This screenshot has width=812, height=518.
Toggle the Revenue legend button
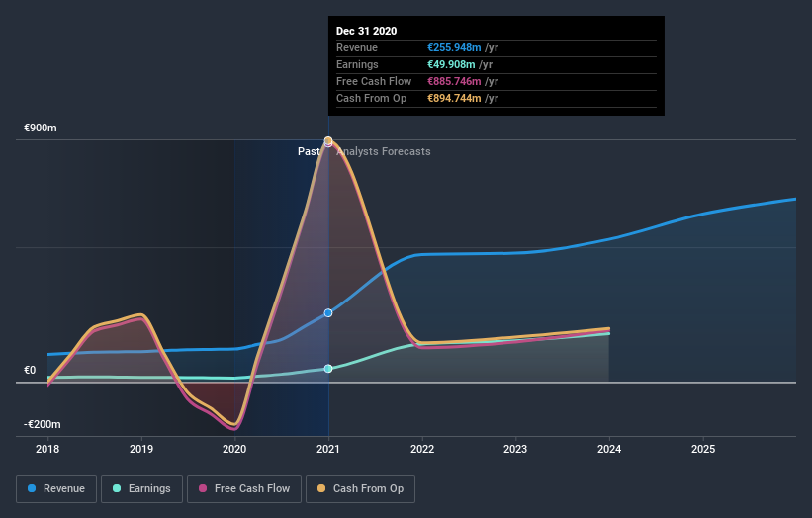[x=56, y=489]
